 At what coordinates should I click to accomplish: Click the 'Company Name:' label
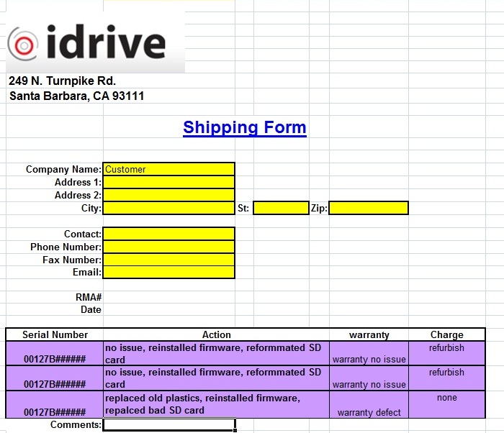63,169
